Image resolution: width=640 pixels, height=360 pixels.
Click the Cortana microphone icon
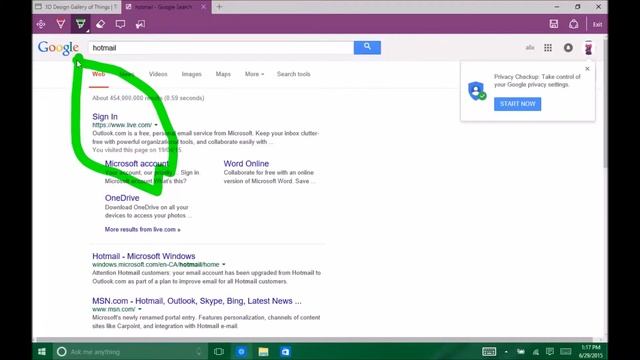coord(199,351)
